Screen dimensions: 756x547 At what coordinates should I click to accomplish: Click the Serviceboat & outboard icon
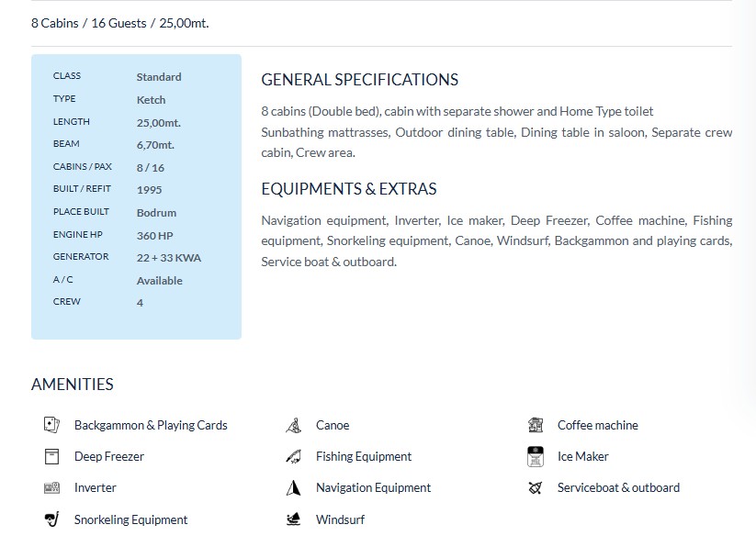pyautogui.click(x=536, y=487)
